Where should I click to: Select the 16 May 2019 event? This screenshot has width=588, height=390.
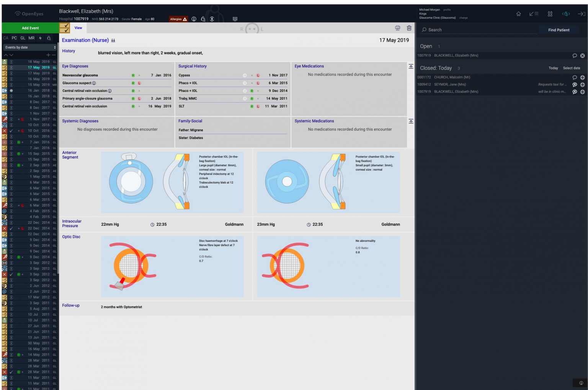38,79
